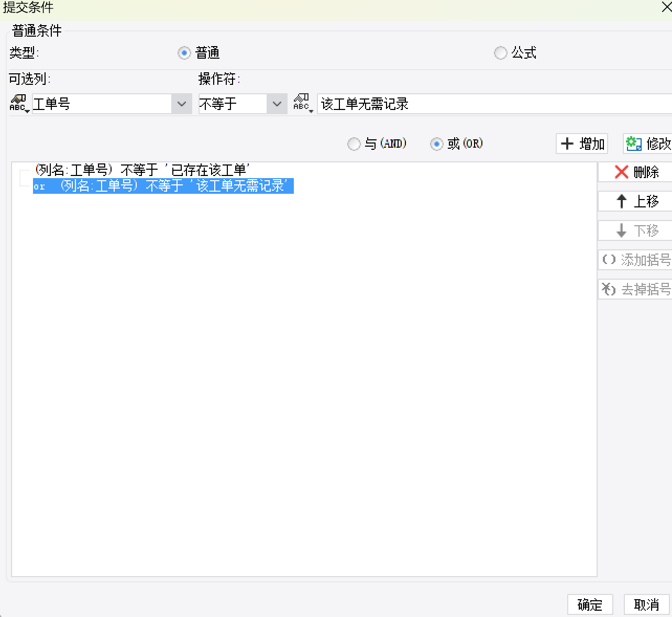Viewport: 672px width, 617px height.
Task: Click the gear icon on 修改 button
Action: click(634, 144)
